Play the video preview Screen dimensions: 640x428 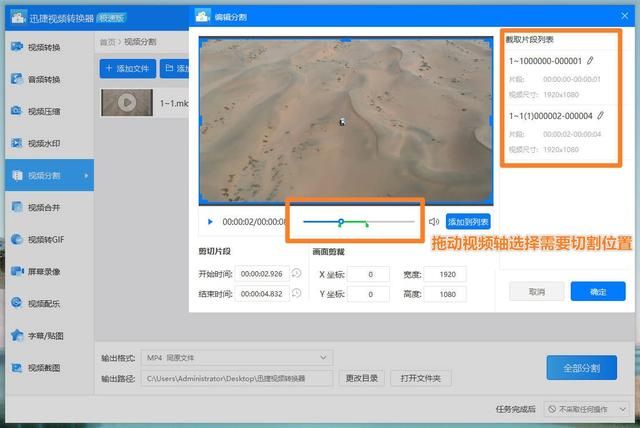(210, 222)
